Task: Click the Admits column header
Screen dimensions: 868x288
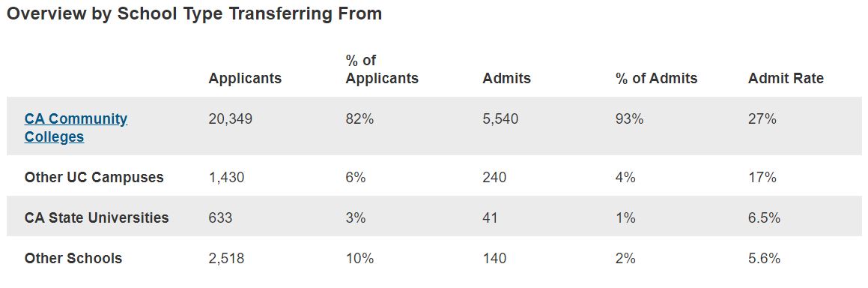Action: pyautogui.click(x=506, y=79)
